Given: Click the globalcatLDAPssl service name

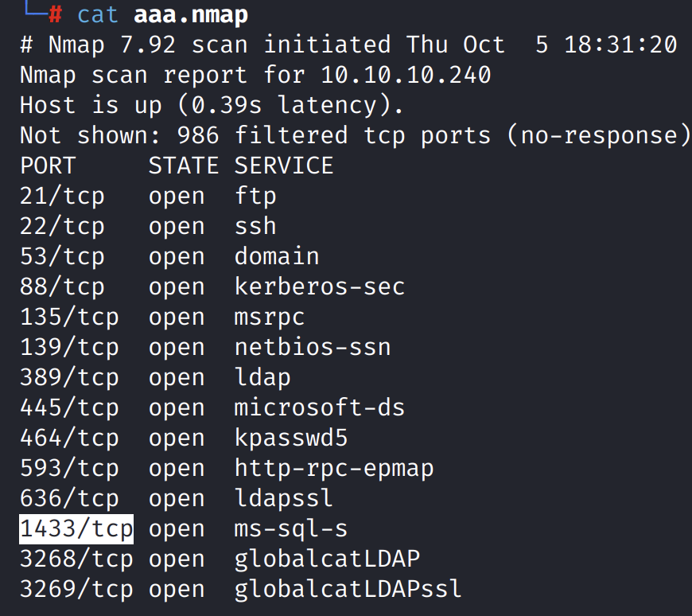Looking at the screenshot, I should [348, 590].
